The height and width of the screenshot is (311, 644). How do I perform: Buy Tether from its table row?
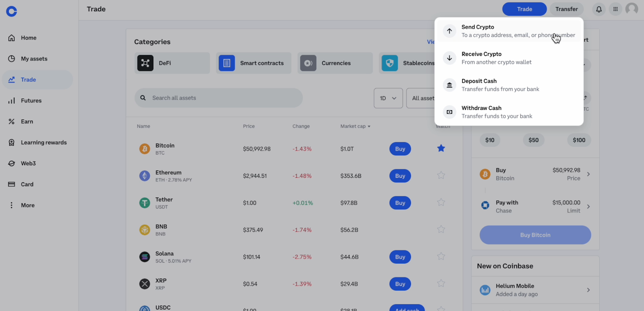coord(400,203)
